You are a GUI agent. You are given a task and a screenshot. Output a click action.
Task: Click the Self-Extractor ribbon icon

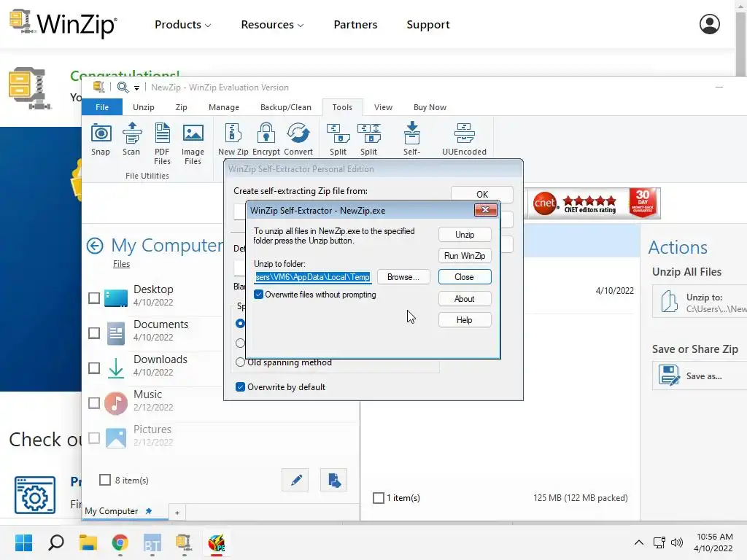tap(412, 133)
